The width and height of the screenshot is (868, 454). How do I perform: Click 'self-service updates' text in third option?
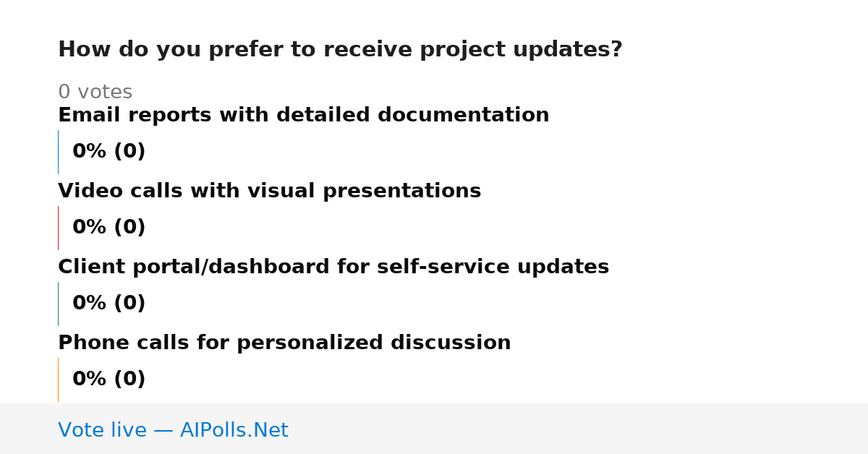(473, 267)
